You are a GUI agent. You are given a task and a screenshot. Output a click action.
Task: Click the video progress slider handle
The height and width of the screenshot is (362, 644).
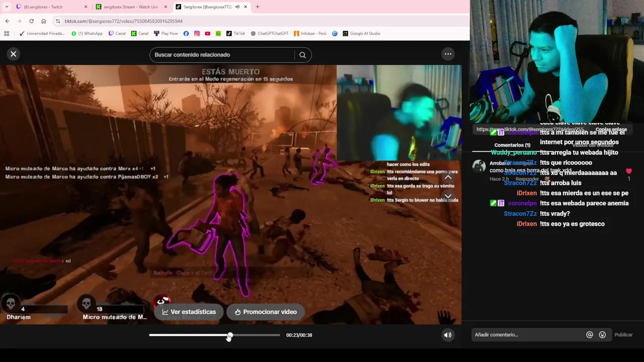229,335
